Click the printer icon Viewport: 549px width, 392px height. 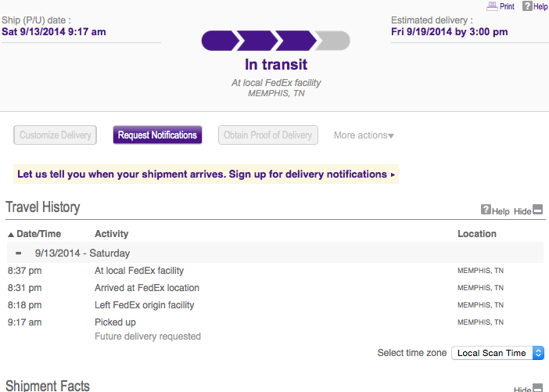coord(492,5)
